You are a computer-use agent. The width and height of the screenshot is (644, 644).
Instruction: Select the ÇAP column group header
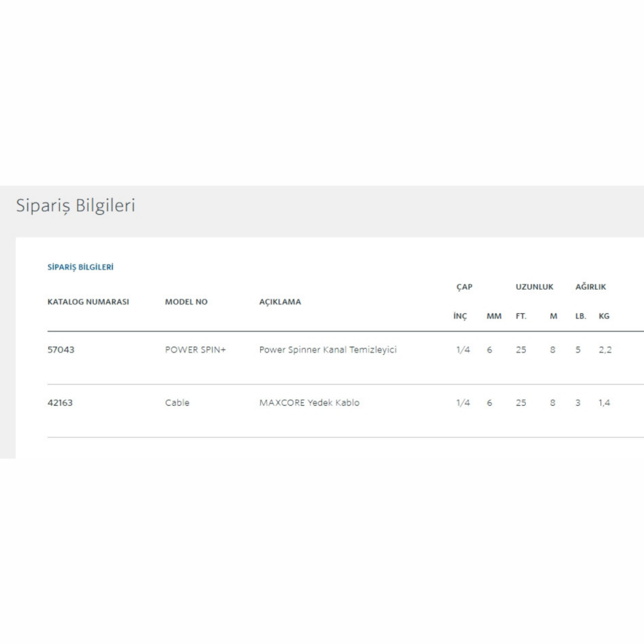(464, 287)
